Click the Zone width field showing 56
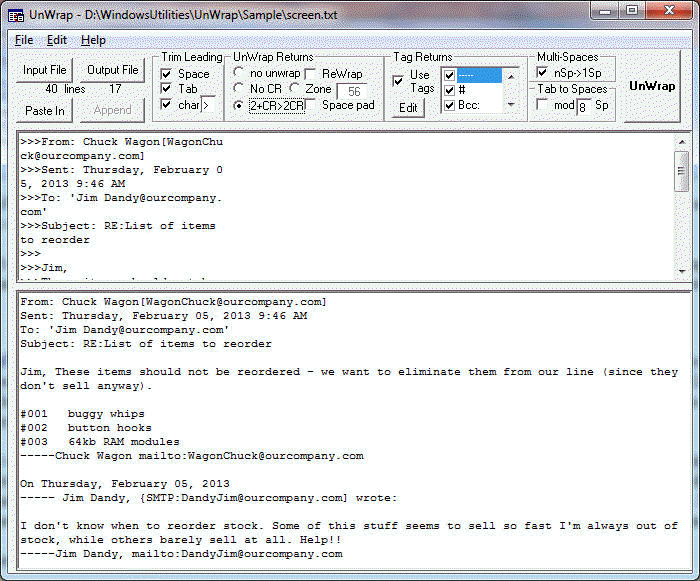 352,92
